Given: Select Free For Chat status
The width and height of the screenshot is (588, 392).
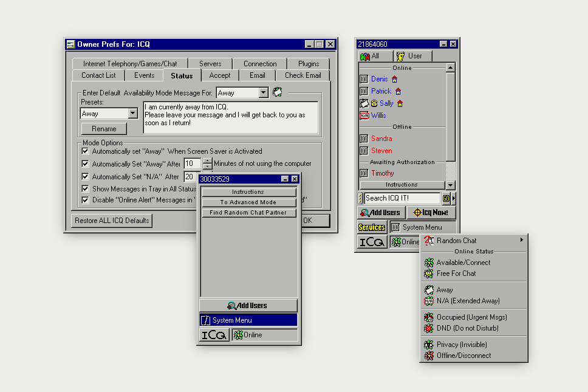Looking at the screenshot, I should [x=456, y=273].
